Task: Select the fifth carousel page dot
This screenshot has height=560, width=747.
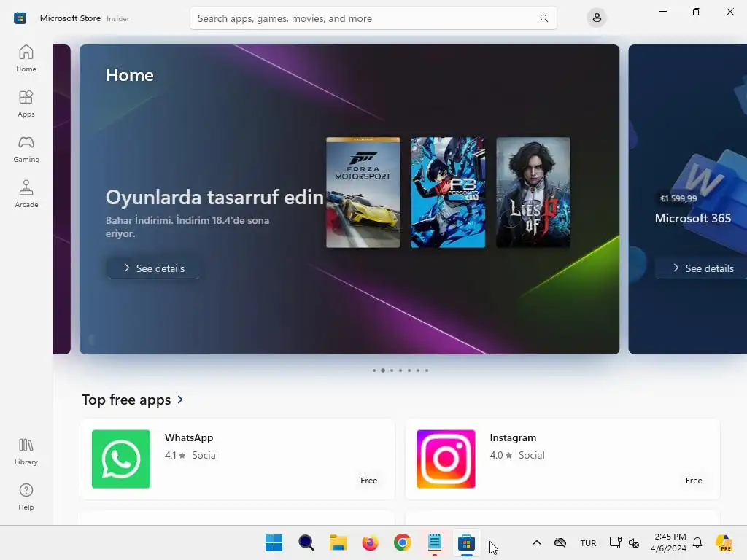Action: click(409, 370)
